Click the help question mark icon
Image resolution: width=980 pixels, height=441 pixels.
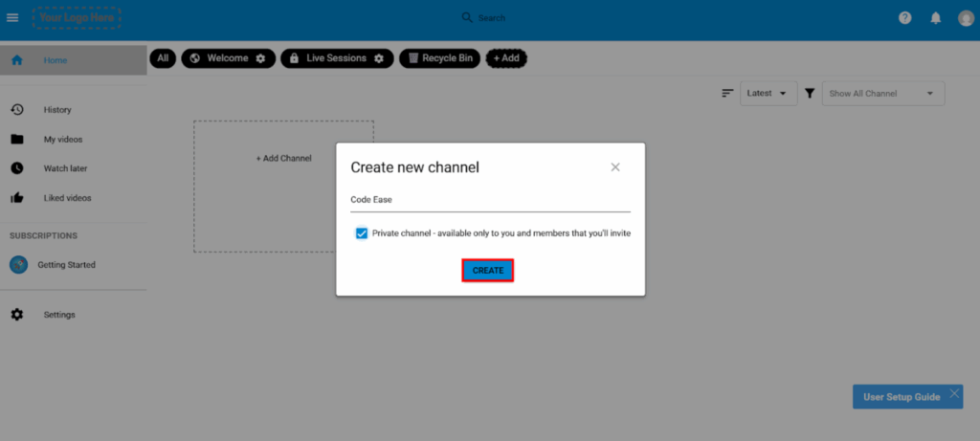coord(905,18)
